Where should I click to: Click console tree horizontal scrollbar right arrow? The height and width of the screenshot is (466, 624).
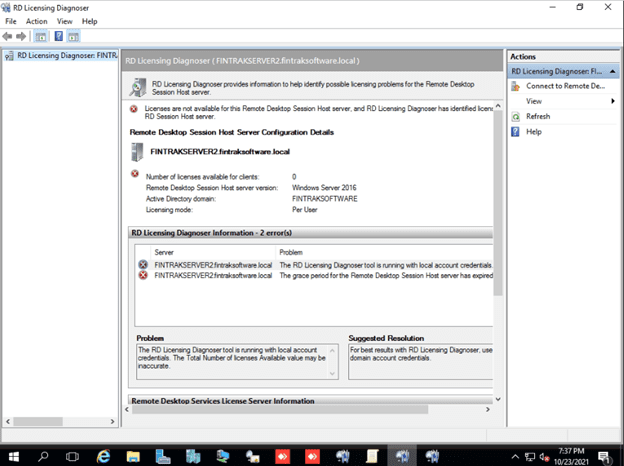point(113,421)
